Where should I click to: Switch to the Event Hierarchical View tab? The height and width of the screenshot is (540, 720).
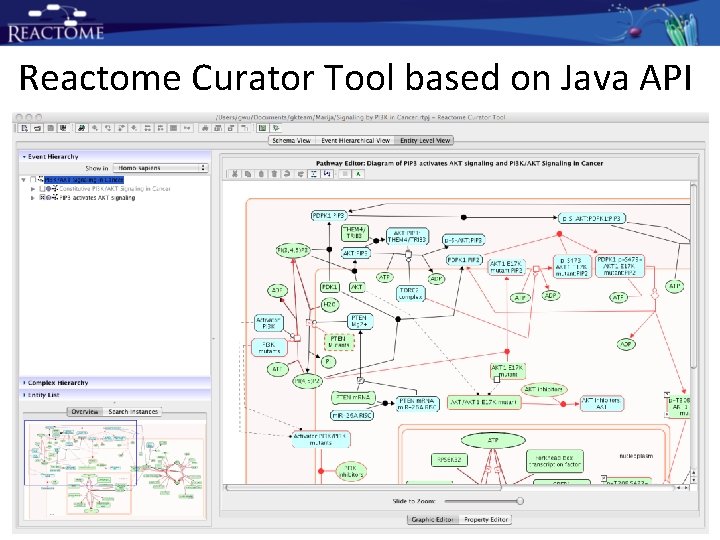(x=355, y=141)
